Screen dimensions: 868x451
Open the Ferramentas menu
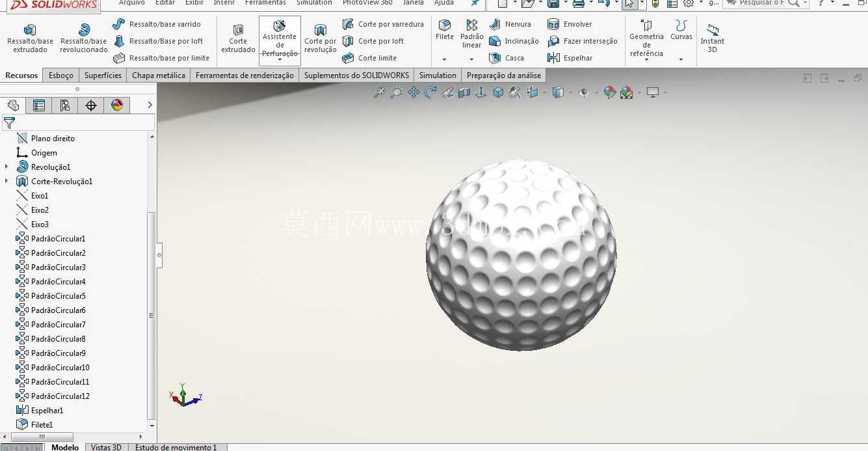point(265,3)
